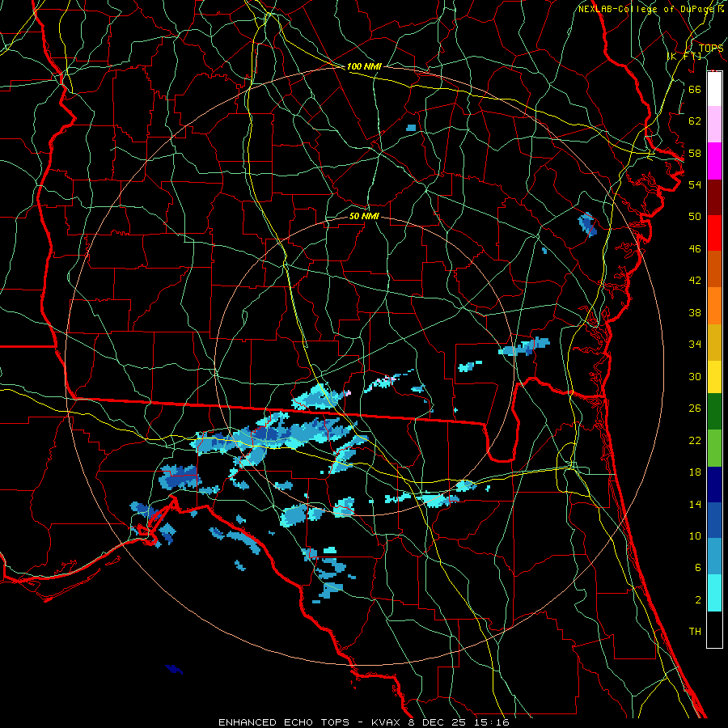
Task: Select the legend value '10'
Action: point(695,535)
